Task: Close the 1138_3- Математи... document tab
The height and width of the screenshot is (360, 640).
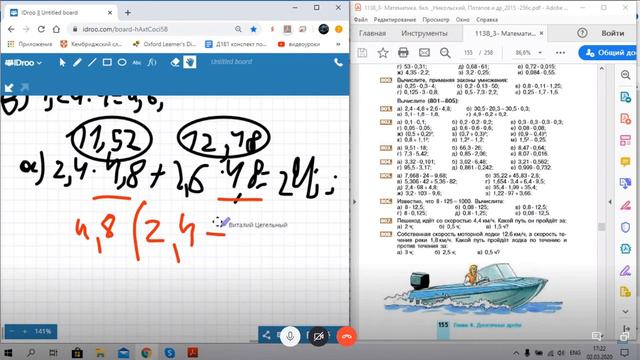Action: 542,33
